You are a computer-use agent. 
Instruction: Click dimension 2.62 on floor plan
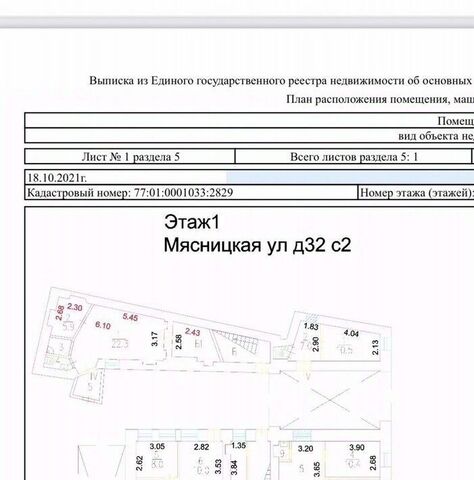tap(140, 463)
